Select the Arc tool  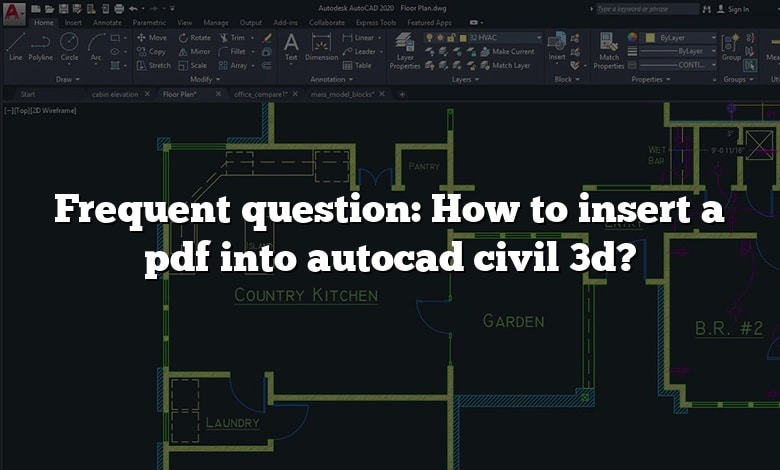[96, 47]
